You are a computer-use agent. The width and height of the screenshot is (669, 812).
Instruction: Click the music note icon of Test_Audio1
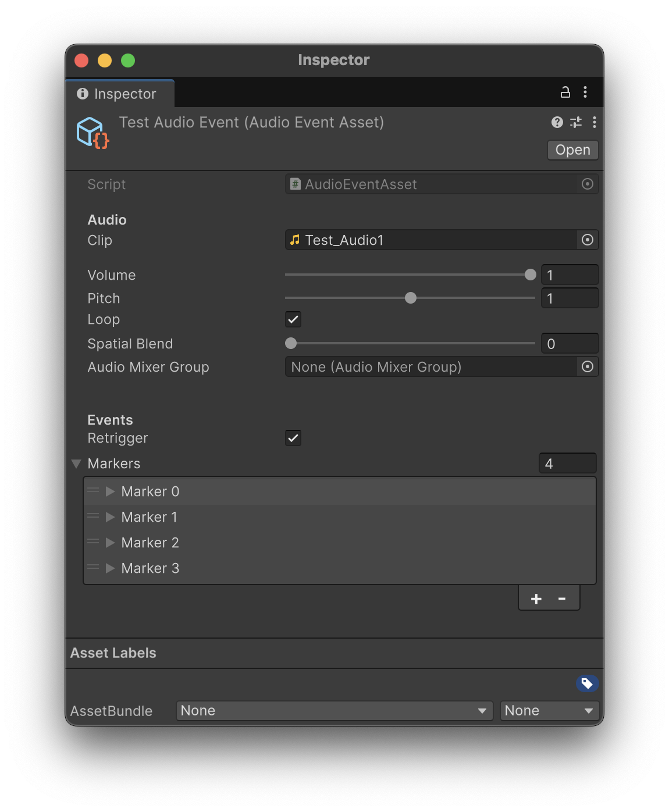click(x=295, y=240)
